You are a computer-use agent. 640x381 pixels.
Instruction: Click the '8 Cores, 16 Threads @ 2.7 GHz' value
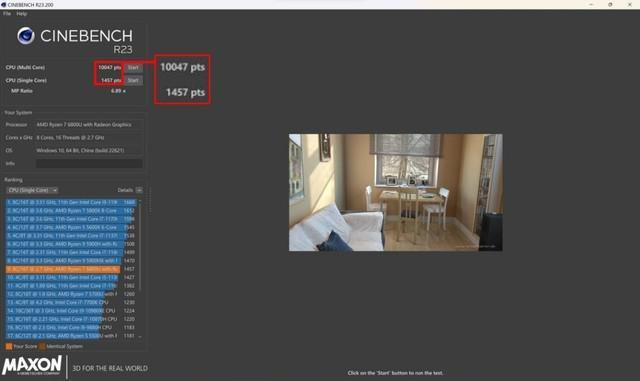pos(70,138)
